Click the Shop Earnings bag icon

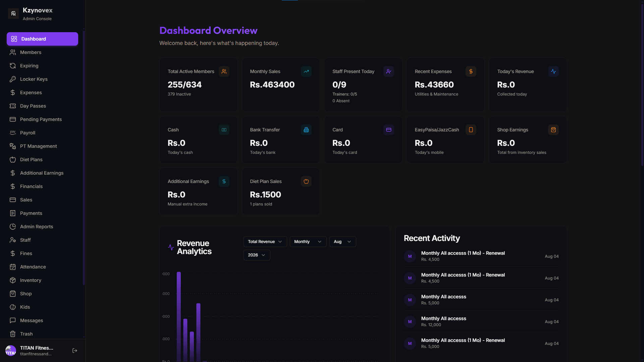pos(553,130)
